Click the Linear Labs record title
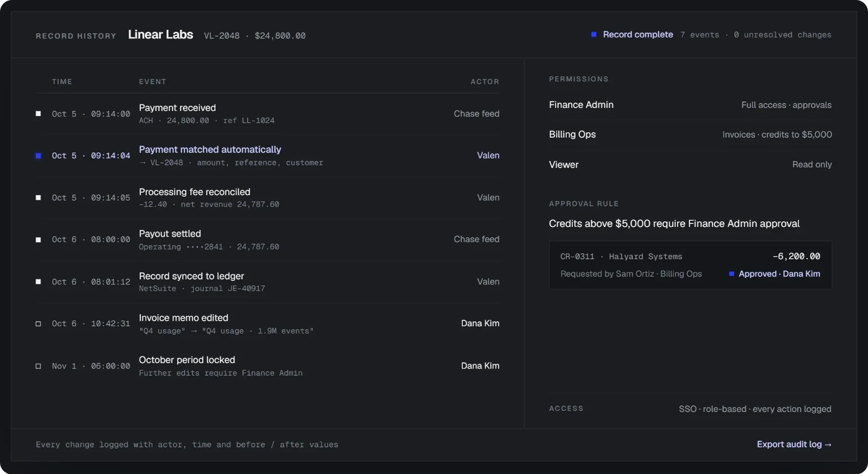Screen dimensions: 868x474 160,34
